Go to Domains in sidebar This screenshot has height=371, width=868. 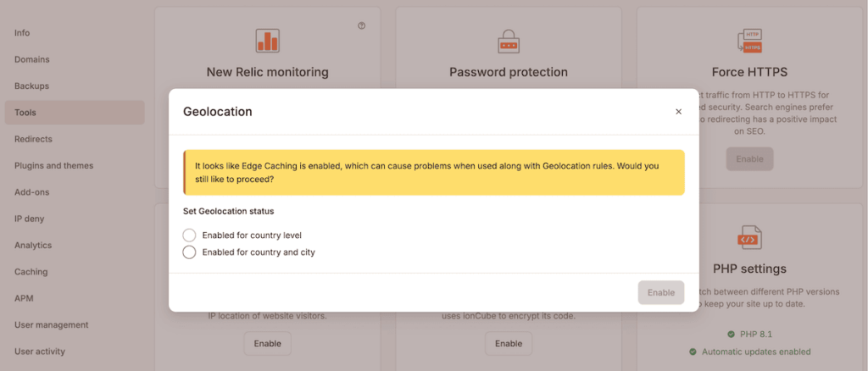click(32, 59)
